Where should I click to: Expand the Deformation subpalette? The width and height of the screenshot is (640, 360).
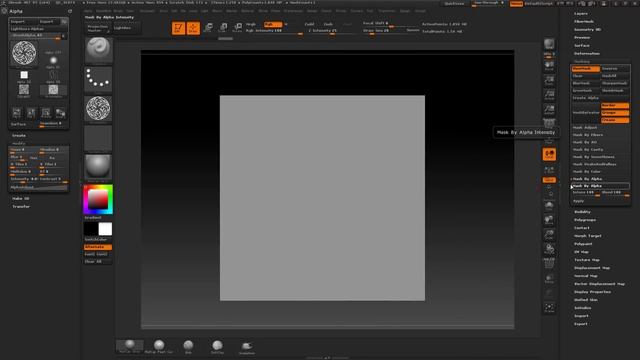coord(587,53)
